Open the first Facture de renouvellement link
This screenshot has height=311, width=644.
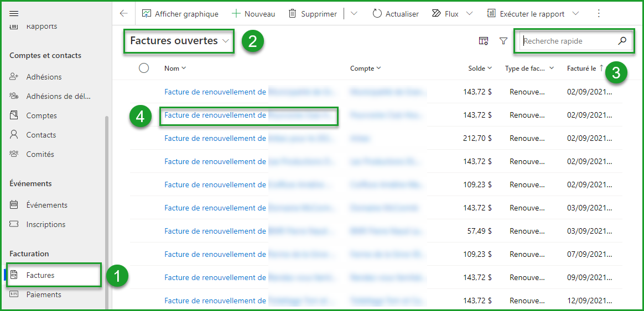coord(215,92)
